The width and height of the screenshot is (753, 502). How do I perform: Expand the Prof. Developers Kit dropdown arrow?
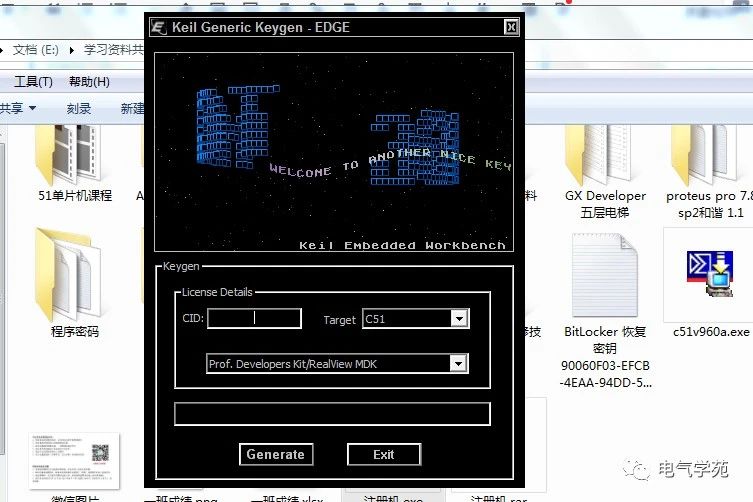click(459, 363)
